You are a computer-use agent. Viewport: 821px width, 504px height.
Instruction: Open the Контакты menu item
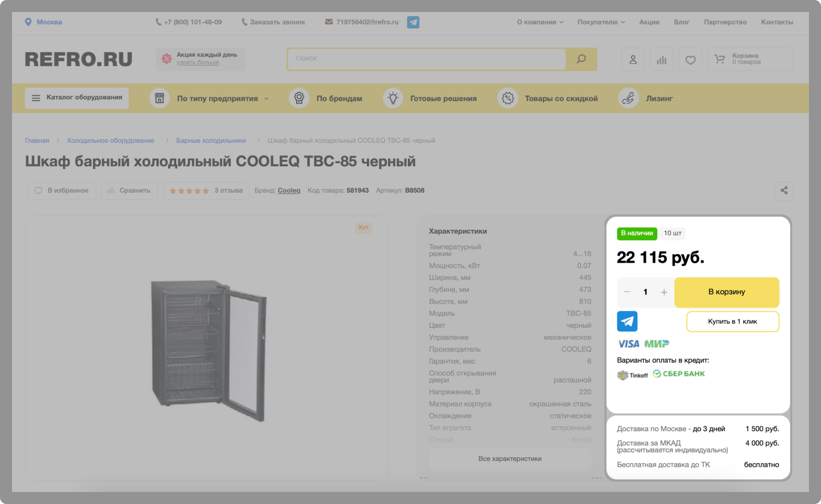(x=777, y=22)
